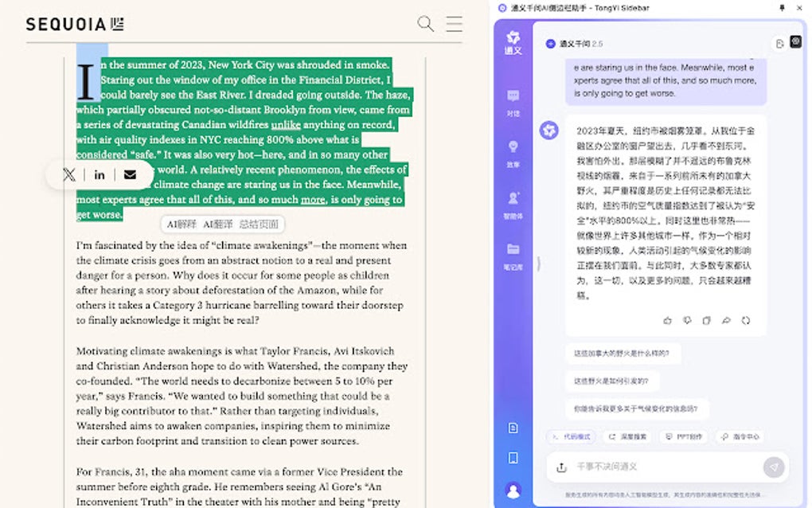Image resolution: width=812 pixels, height=508 pixels.
Task: Open the 笔记库 notes folder tab
Action: (x=513, y=257)
